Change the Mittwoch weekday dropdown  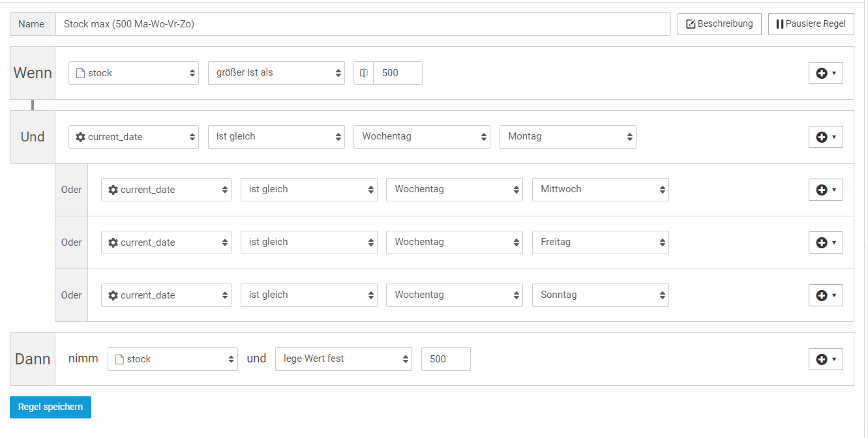pyautogui.click(x=601, y=190)
